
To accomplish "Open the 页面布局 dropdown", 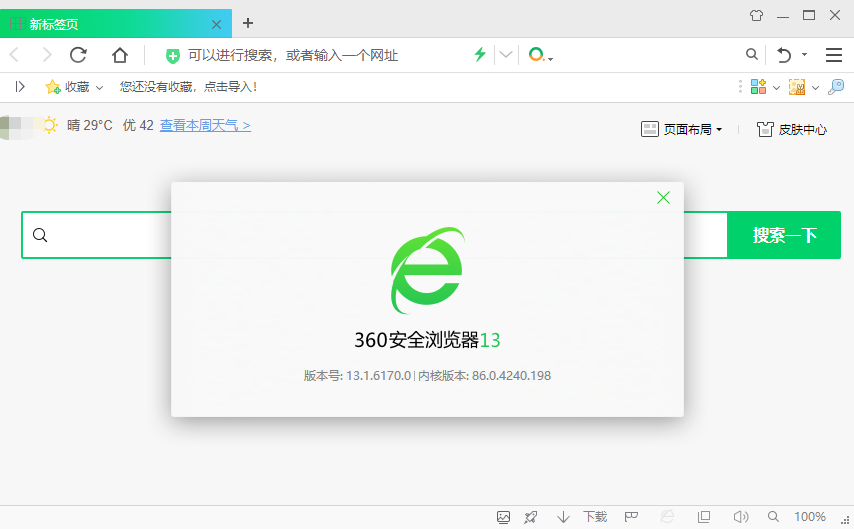I will [x=682, y=129].
